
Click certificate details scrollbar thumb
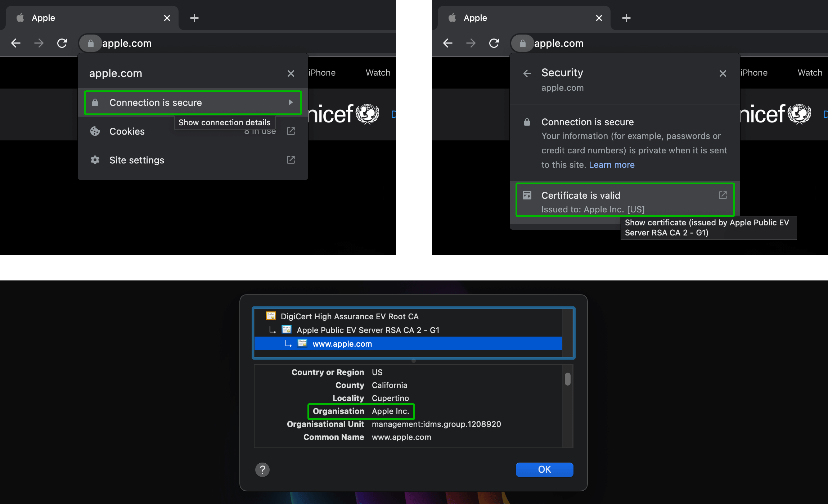tap(568, 379)
